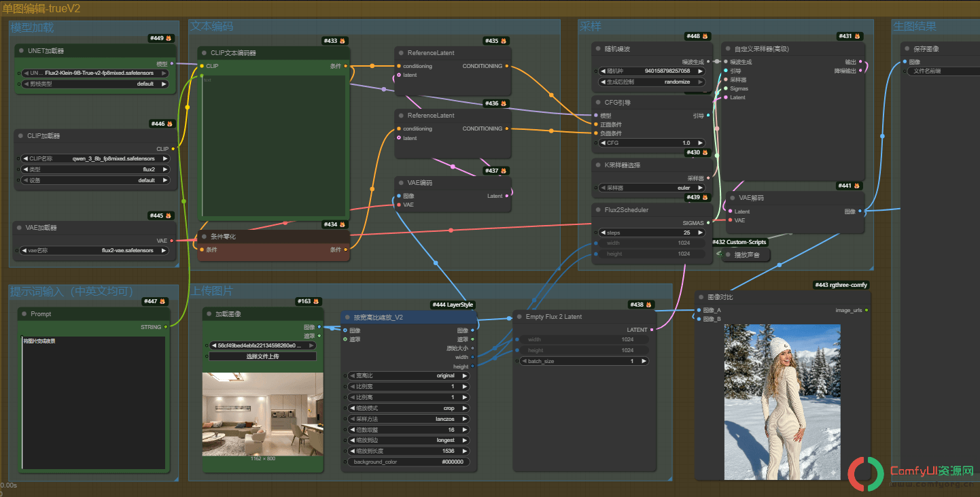Collapse the CLIP加载器 node via its header dot
The image size is (980, 497).
click(22, 136)
